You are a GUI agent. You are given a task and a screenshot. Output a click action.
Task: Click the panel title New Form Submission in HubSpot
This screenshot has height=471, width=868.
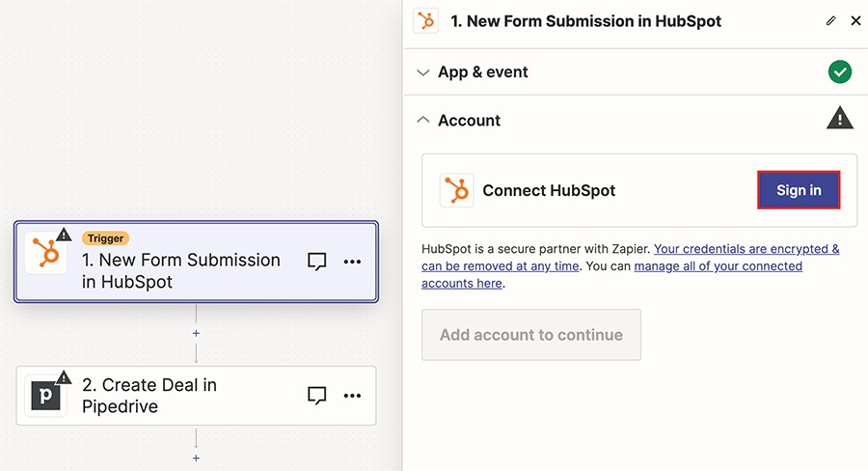tap(585, 21)
